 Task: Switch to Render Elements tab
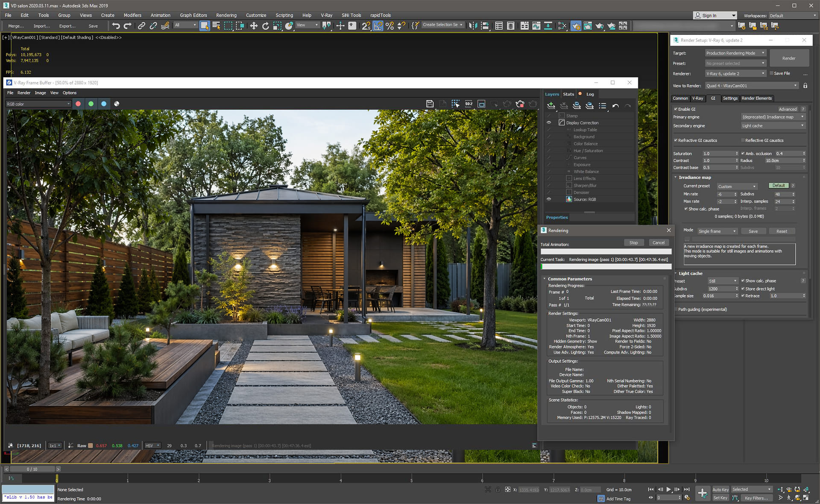pos(756,98)
